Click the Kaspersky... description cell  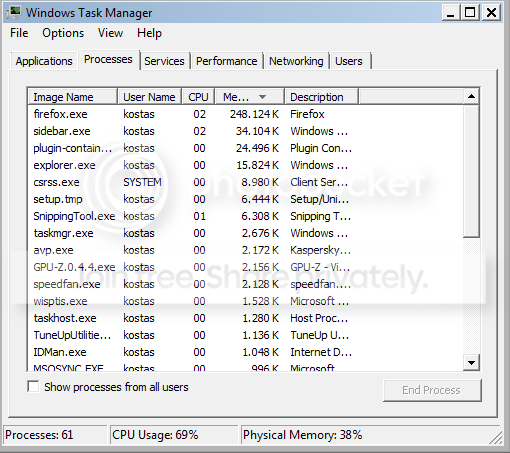[320, 250]
